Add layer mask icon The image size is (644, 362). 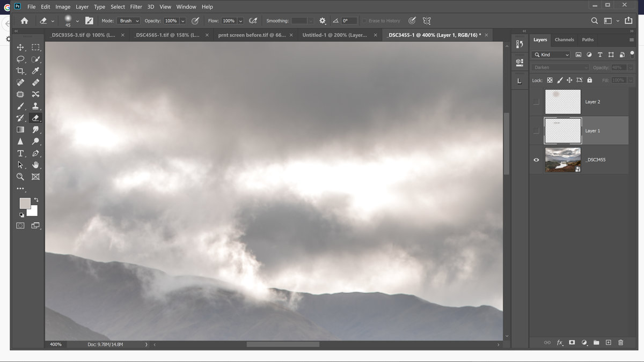pos(572,342)
